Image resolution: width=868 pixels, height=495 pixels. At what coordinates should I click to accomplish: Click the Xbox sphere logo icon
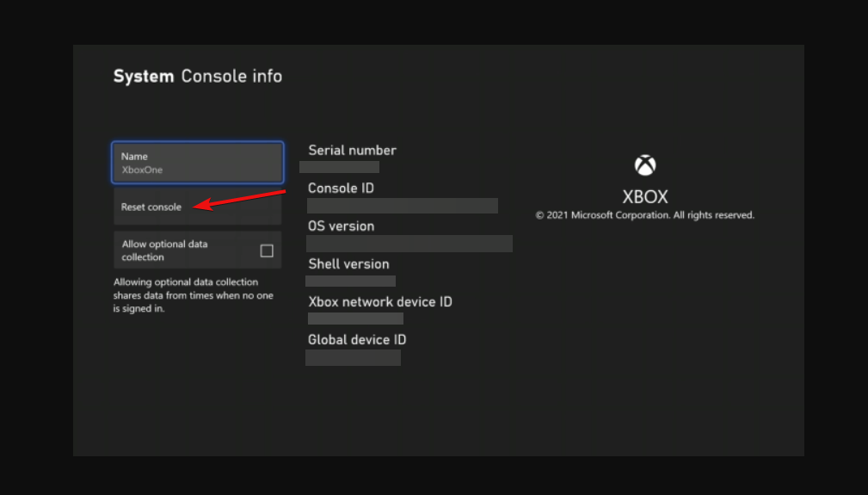click(x=645, y=165)
